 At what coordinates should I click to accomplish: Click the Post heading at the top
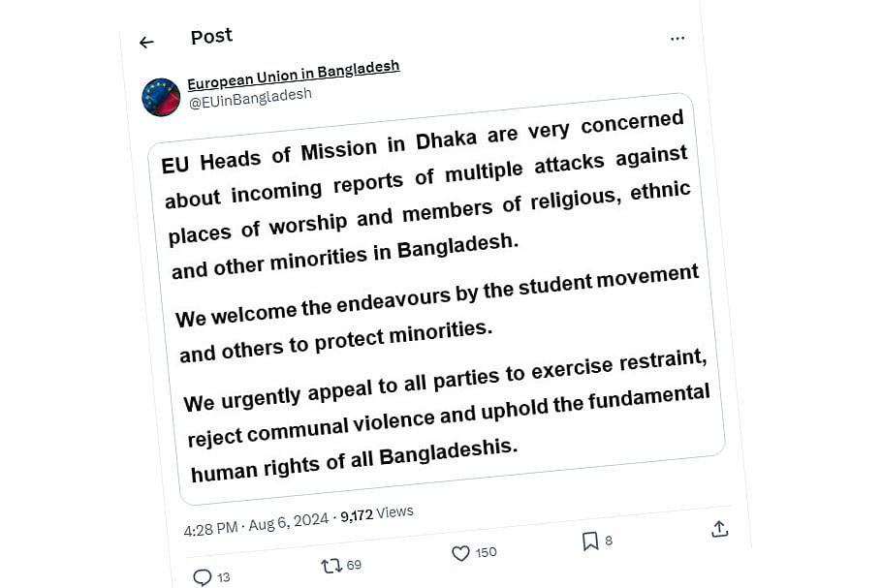point(211,36)
